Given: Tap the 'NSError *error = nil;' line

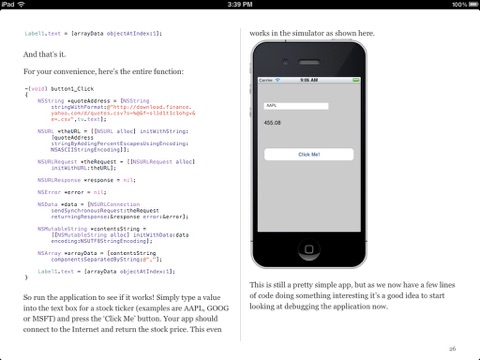Looking at the screenshot, I should (x=72, y=192).
